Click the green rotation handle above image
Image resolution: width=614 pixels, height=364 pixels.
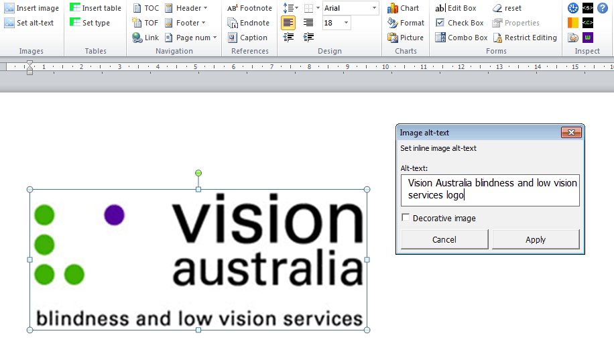click(198, 173)
